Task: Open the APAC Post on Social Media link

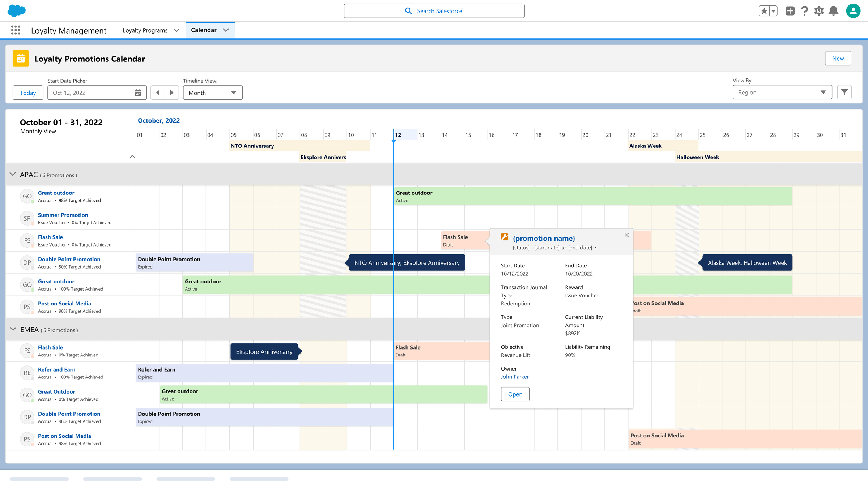Action: coord(64,303)
